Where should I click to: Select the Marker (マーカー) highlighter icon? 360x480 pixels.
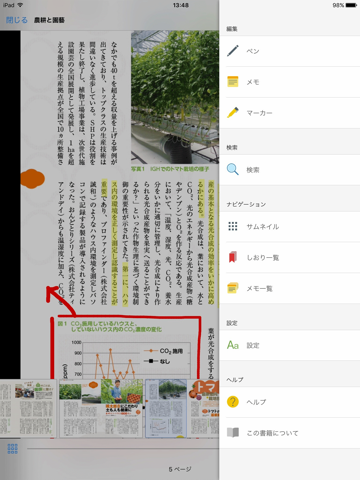click(233, 113)
